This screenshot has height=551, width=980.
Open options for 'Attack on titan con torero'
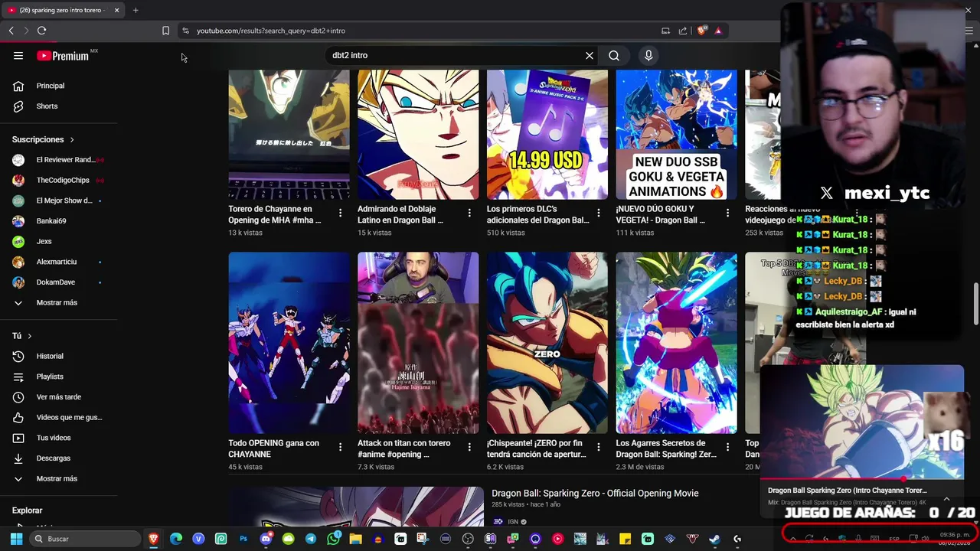469,447
